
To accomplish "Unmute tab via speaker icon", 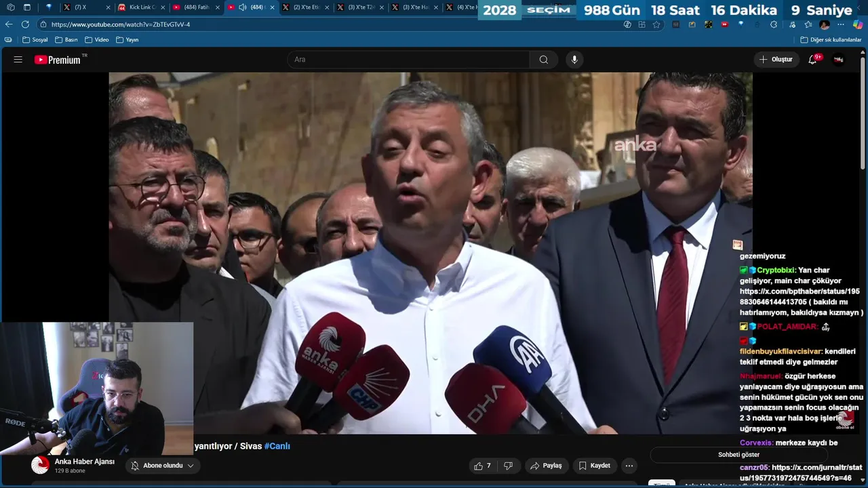I will [x=243, y=7].
